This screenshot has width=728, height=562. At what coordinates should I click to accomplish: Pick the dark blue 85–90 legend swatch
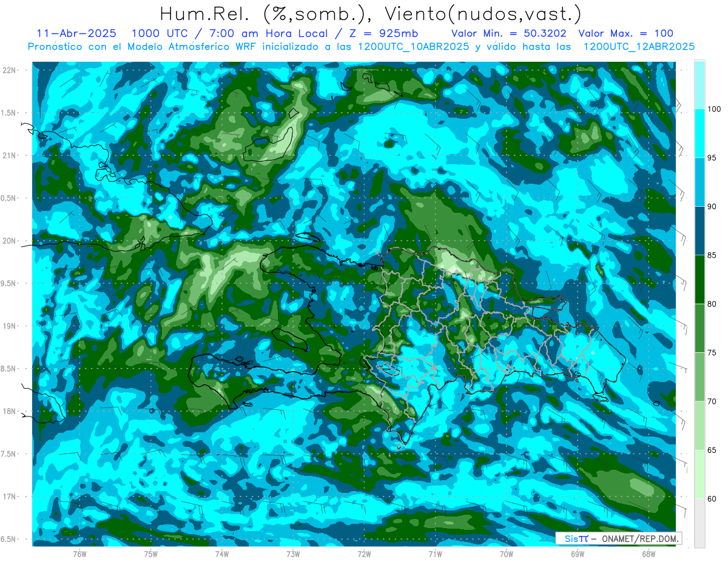699,231
